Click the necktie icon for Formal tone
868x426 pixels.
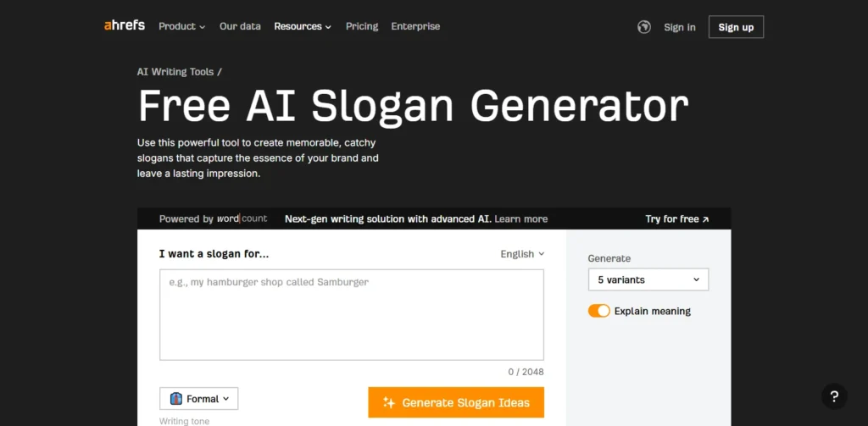point(176,399)
